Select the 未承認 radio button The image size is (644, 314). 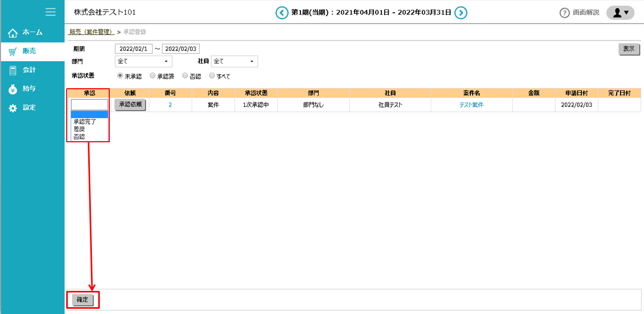(x=120, y=76)
